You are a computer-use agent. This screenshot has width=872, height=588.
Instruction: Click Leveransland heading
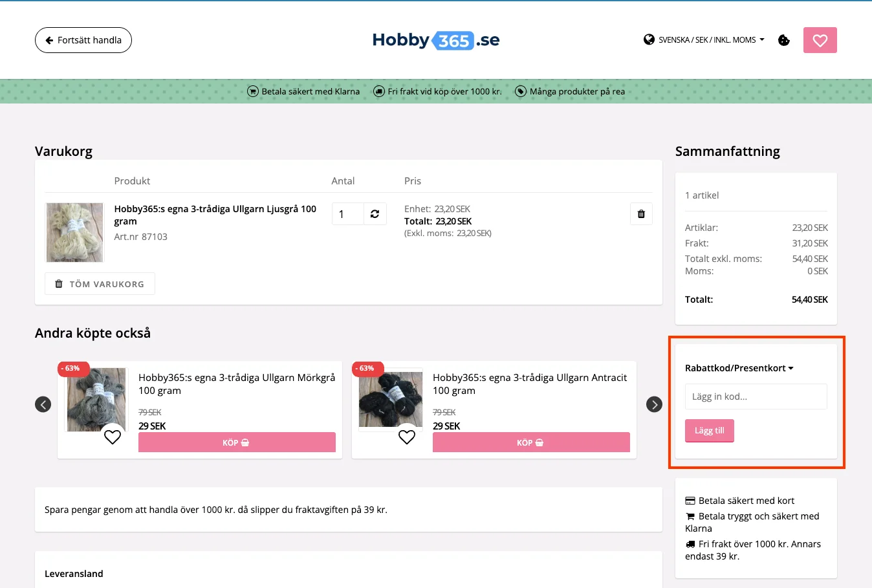pyautogui.click(x=74, y=574)
